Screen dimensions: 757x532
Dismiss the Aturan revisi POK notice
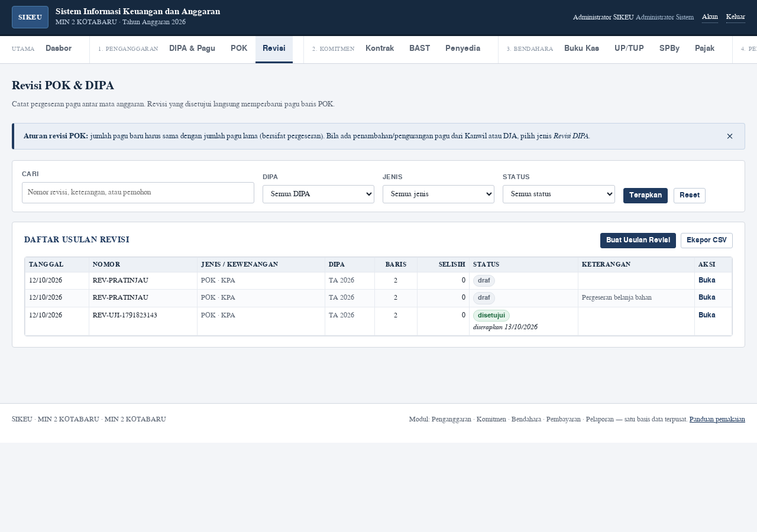coord(730,136)
